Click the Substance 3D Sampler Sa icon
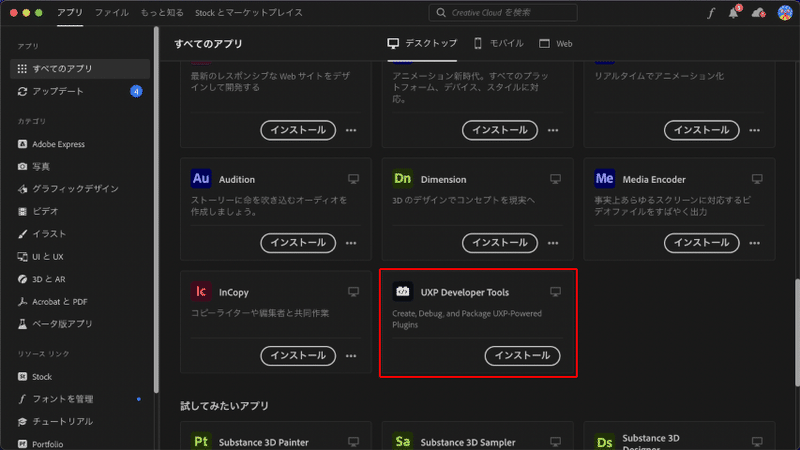The height and width of the screenshot is (450, 800). click(x=403, y=441)
